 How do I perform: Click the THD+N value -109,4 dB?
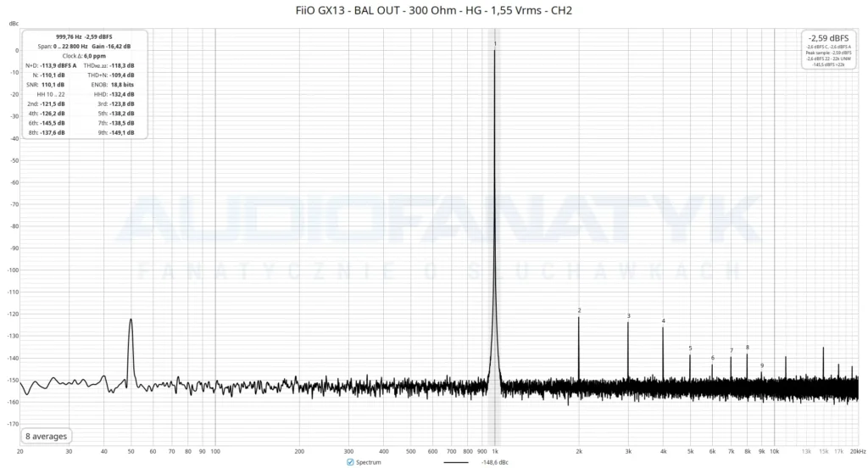(x=122, y=75)
